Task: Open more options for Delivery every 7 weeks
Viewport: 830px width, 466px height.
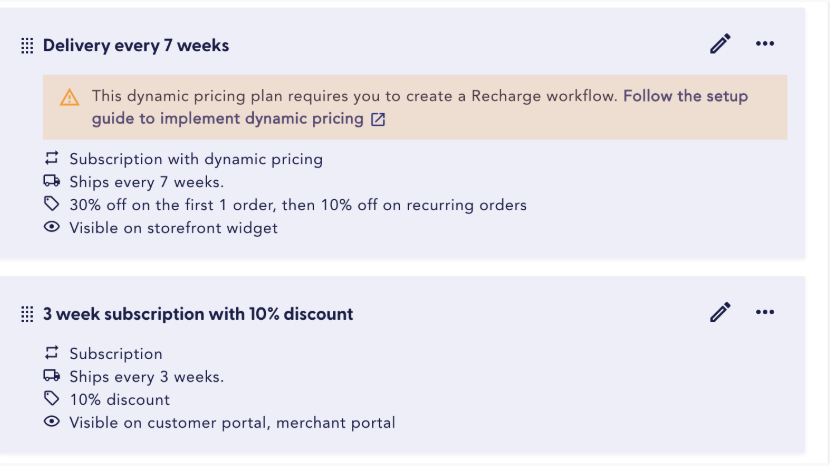Action: click(765, 44)
